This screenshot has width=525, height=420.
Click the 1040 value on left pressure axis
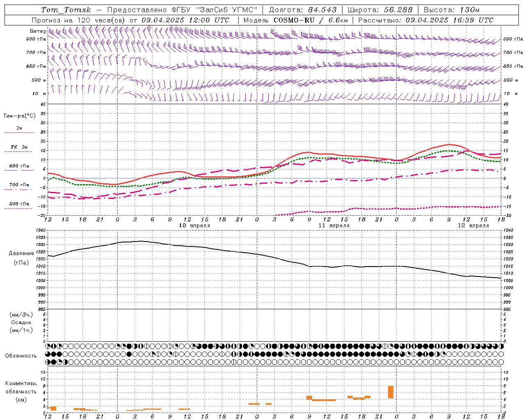[x=40, y=231]
